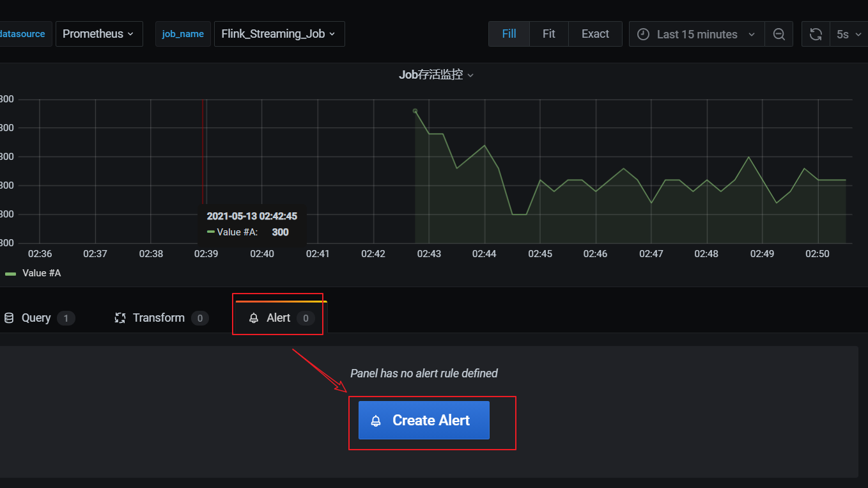Click the clock icon in time picker
The image size is (868, 488).
[x=644, y=35]
